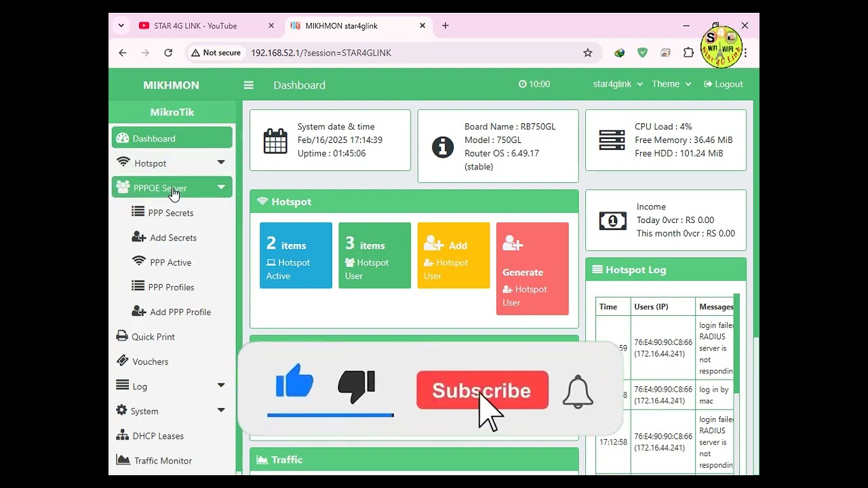The height and width of the screenshot is (488, 868).
Task: Collapse the PPPOE Server menu arrow
Action: click(221, 188)
